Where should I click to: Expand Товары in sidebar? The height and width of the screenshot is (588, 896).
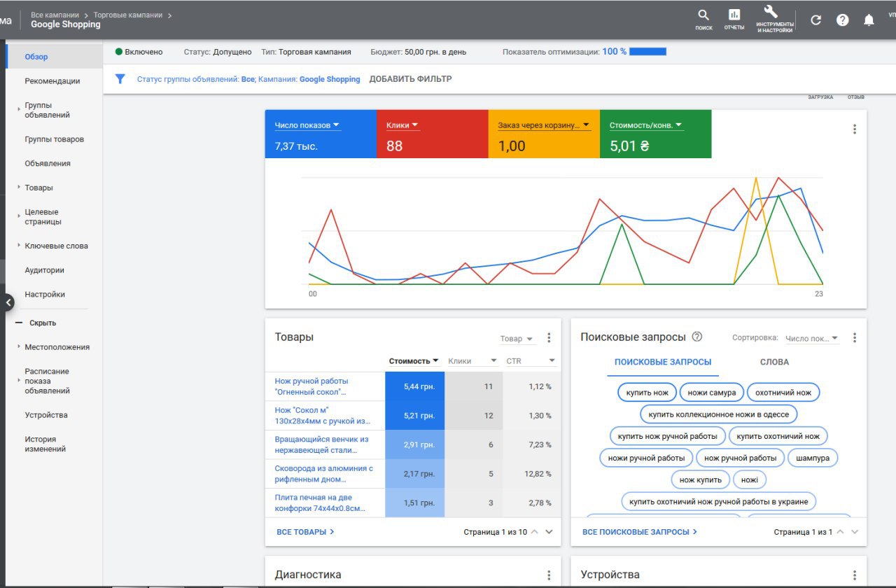[x=19, y=188]
